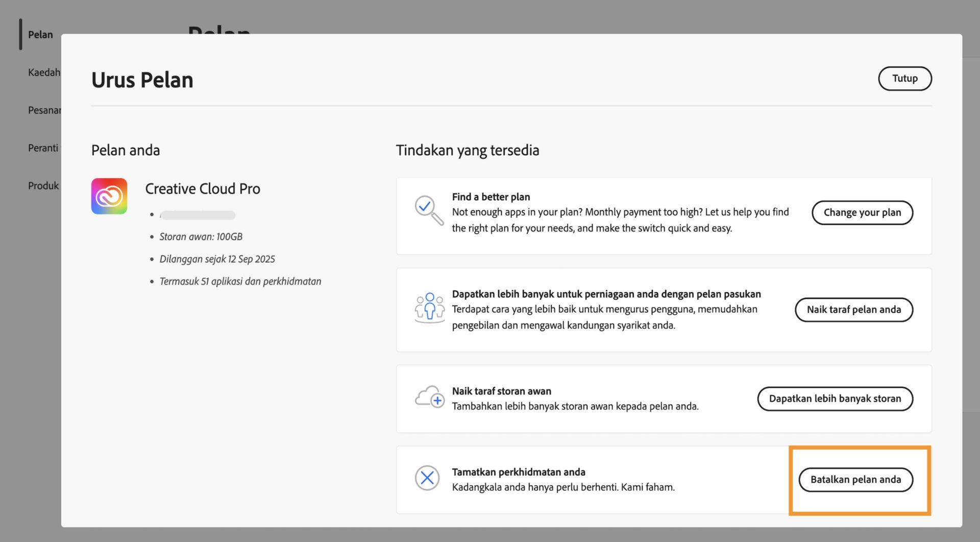
Task: Select Peranti in the sidebar
Action: pyautogui.click(x=43, y=148)
